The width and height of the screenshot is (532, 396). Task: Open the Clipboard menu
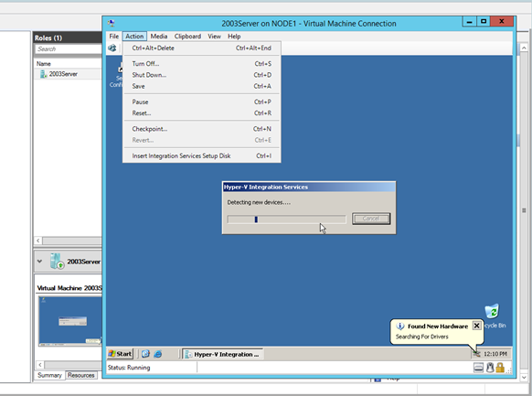[187, 37]
